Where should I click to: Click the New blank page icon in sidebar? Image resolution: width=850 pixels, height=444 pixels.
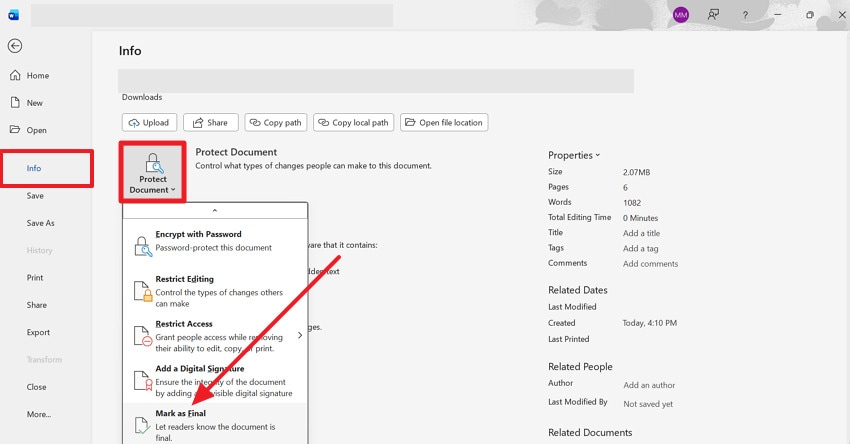[x=15, y=102]
